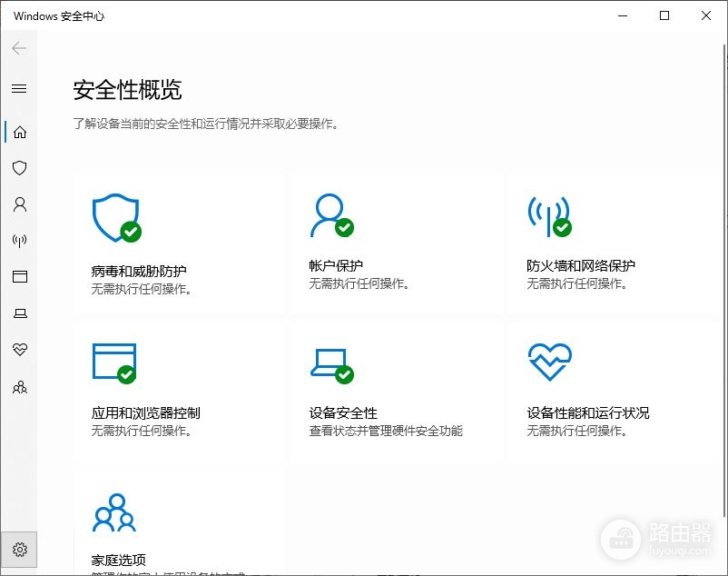Open the 设备性能和运行状况 title link
Screen dimensions: 728x576
[588, 413]
